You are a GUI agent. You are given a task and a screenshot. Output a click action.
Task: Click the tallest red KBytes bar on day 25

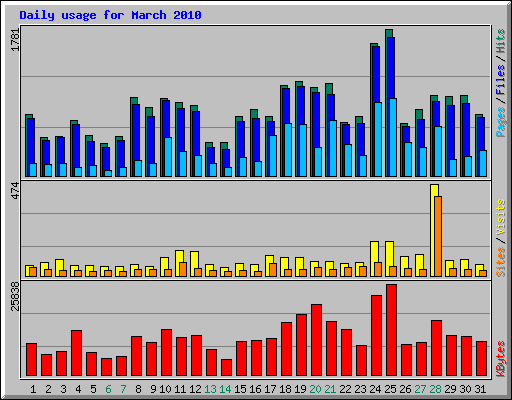click(391, 330)
